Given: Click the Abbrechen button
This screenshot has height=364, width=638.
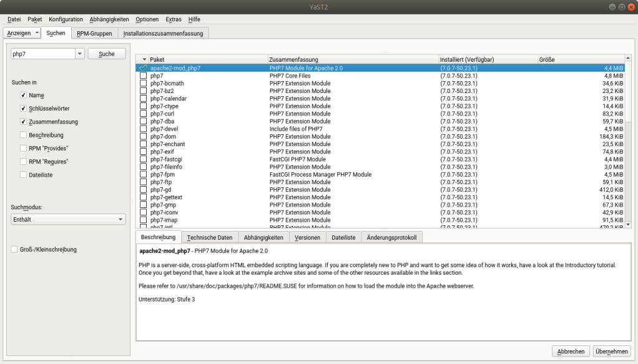Looking at the screenshot, I should point(571,352).
